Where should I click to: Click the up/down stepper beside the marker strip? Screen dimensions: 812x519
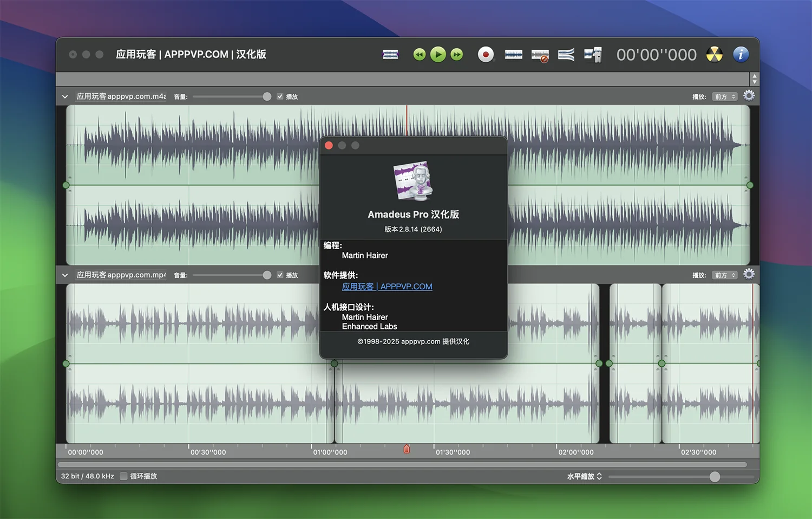755,79
